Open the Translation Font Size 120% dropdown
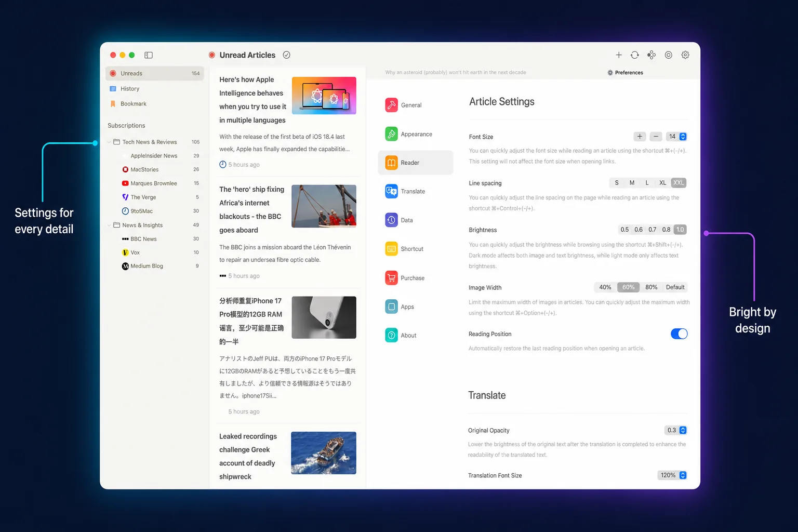 [672, 475]
